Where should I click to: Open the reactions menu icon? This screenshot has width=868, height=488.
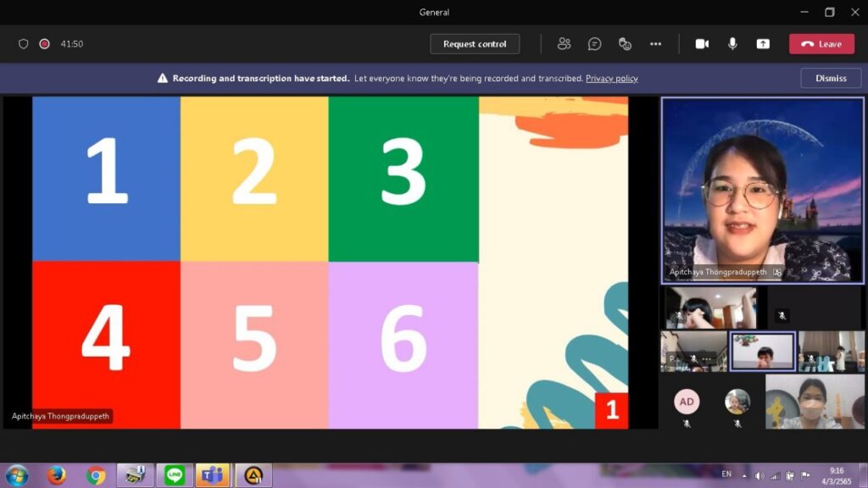[626, 44]
